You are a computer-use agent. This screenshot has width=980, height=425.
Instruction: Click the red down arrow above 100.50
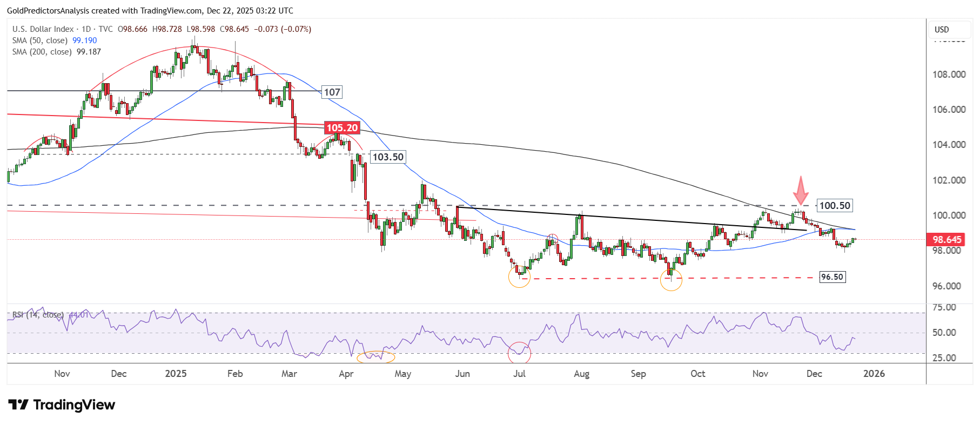click(800, 191)
